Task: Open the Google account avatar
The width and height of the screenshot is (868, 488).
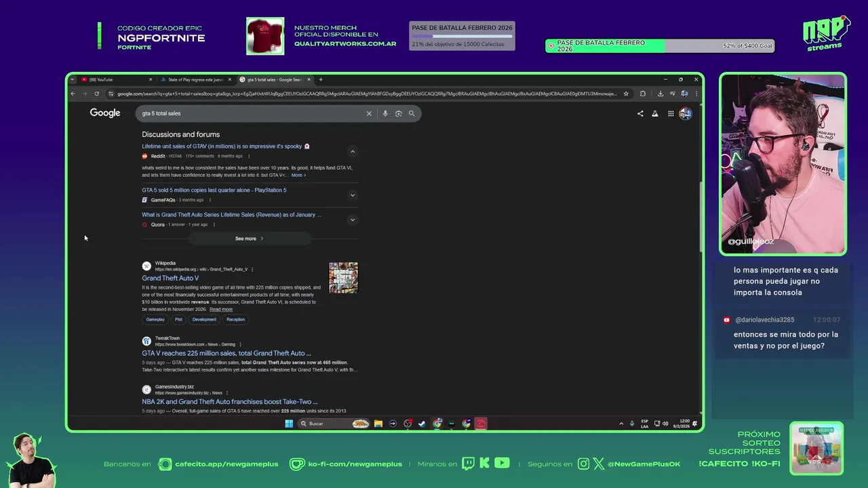Action: [x=686, y=113]
